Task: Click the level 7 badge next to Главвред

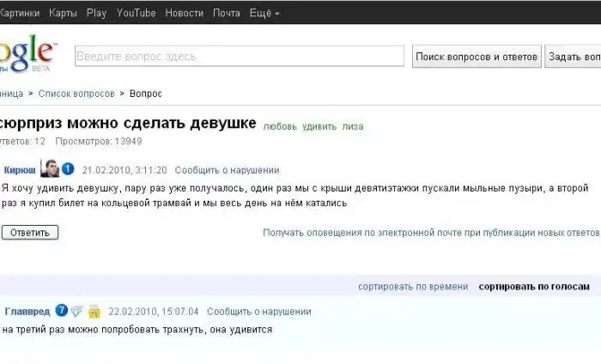Action: 61,311
